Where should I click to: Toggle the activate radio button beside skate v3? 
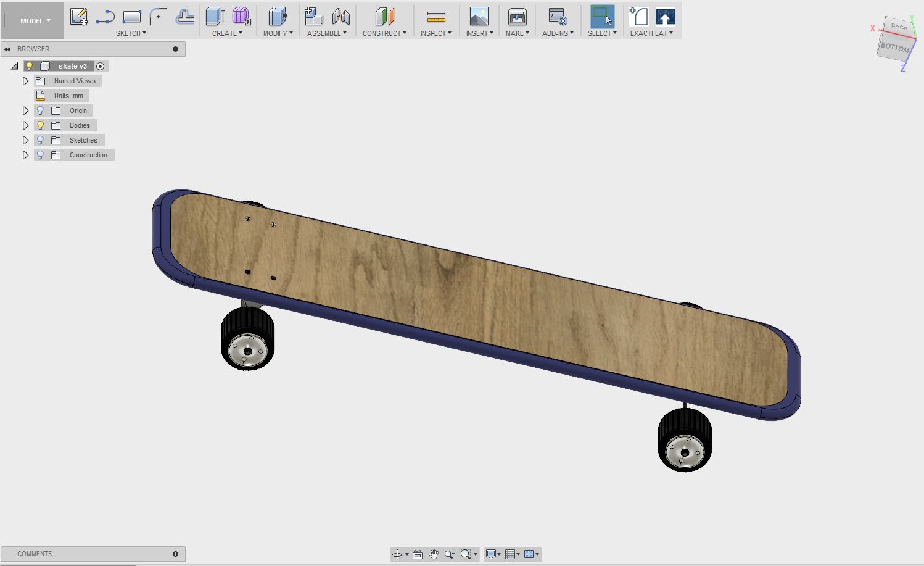[x=100, y=66]
